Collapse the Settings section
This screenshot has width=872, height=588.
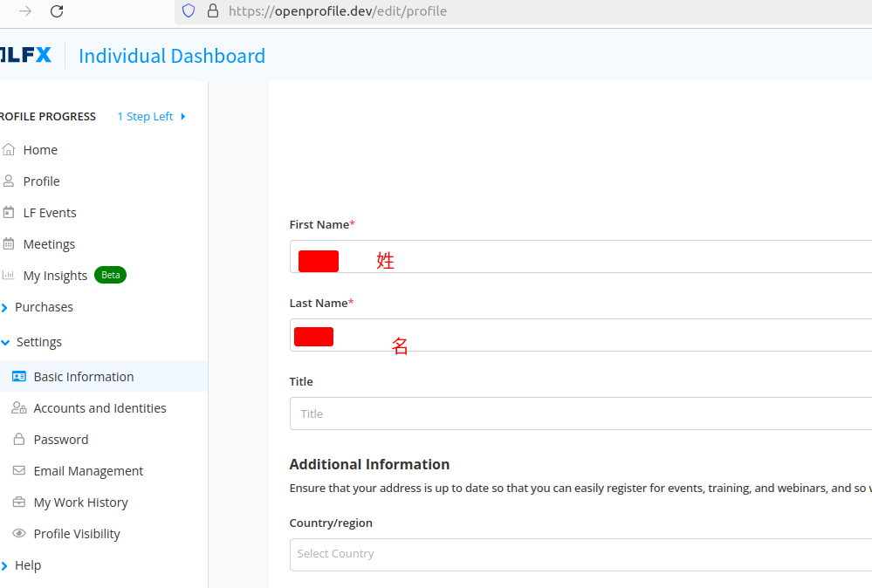pyautogui.click(x=38, y=342)
